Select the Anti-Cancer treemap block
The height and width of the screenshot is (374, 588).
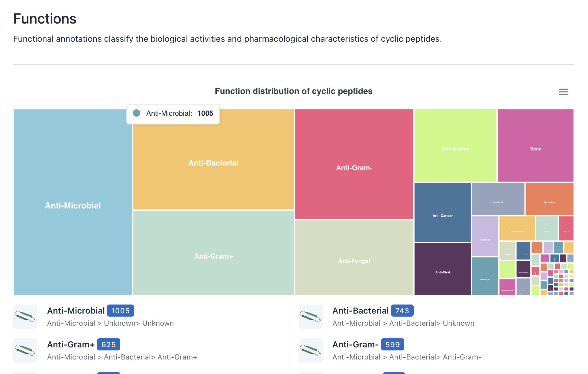(443, 212)
